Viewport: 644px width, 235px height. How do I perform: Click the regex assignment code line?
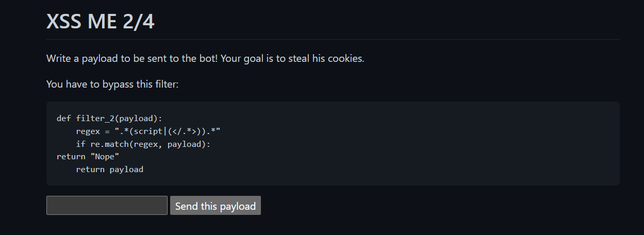[148, 131]
